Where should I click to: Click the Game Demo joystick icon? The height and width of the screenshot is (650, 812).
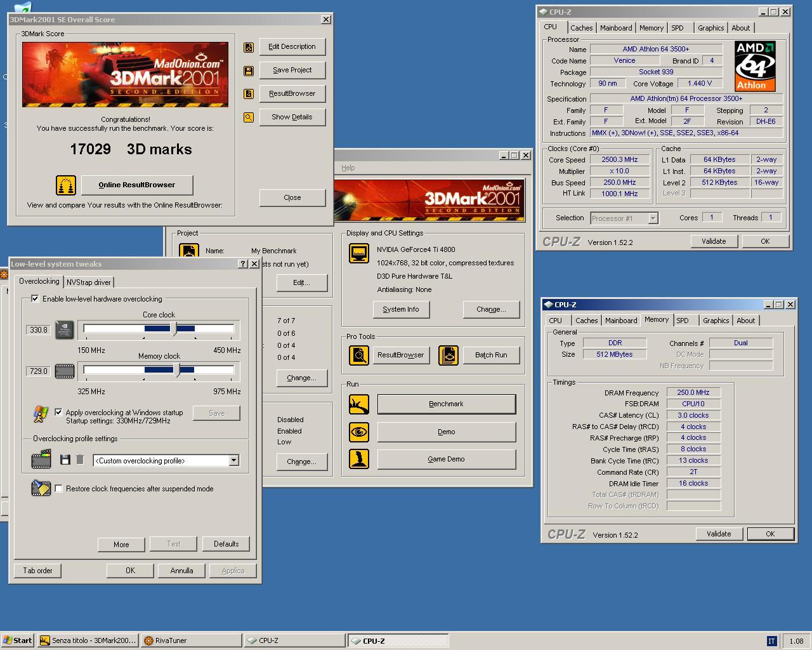[359, 459]
